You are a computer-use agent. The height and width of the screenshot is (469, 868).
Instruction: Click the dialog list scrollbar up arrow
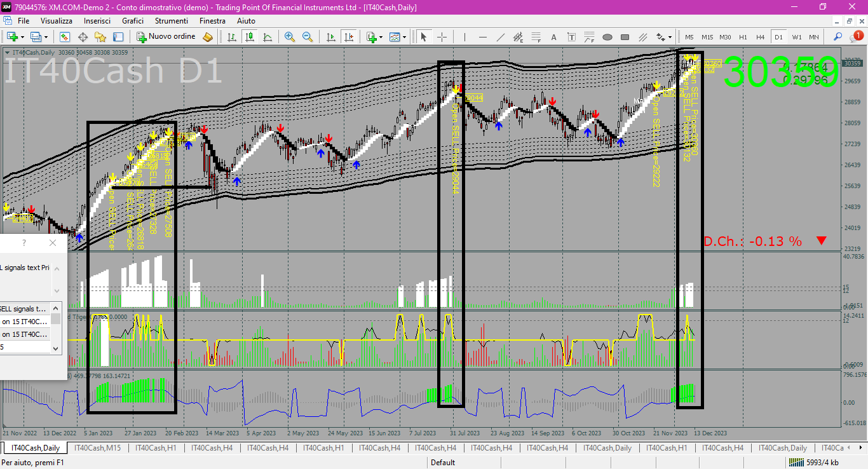pyautogui.click(x=56, y=308)
